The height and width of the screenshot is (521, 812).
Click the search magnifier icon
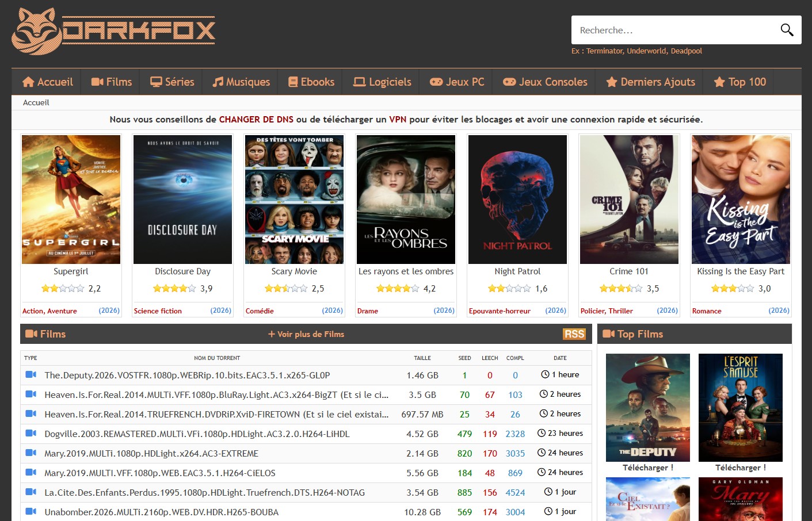pyautogui.click(x=787, y=30)
